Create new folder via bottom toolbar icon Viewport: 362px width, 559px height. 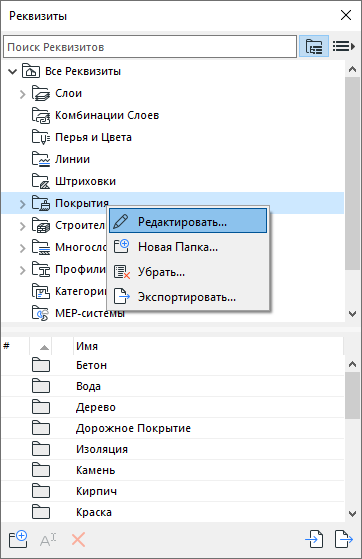tap(18, 539)
